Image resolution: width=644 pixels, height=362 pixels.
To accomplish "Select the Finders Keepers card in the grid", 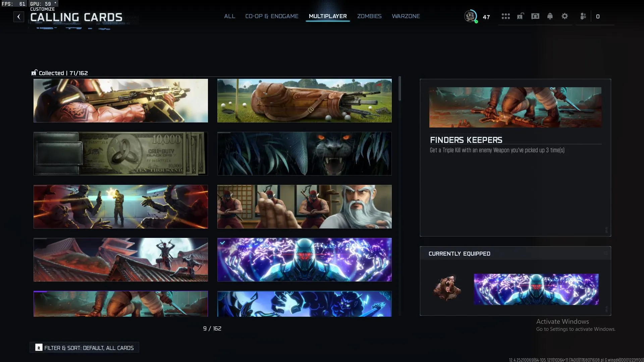I will tap(121, 304).
